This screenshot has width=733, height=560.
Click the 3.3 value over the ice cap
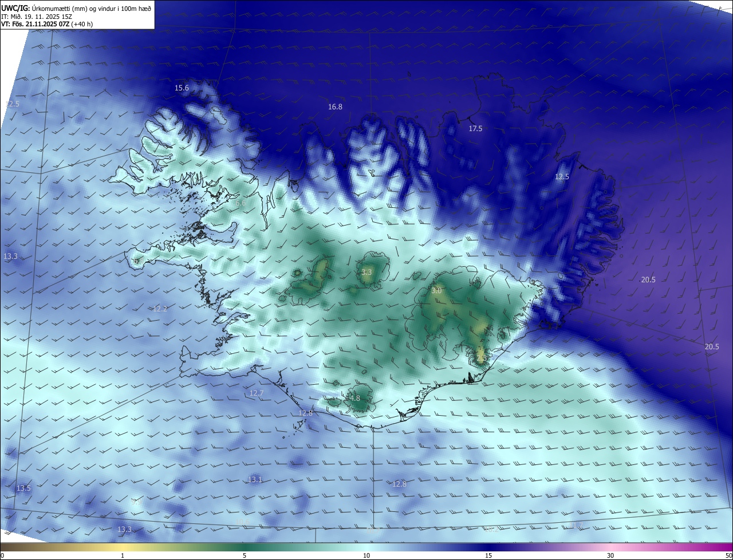366,272
